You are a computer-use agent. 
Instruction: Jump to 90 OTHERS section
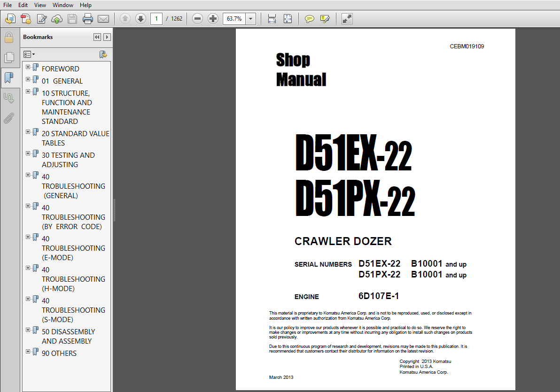pos(59,353)
